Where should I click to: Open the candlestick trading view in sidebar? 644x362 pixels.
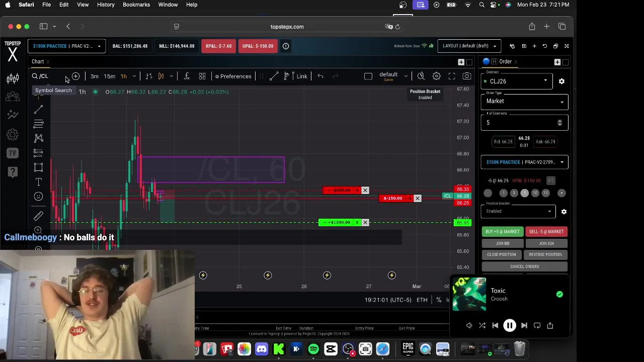(13, 78)
